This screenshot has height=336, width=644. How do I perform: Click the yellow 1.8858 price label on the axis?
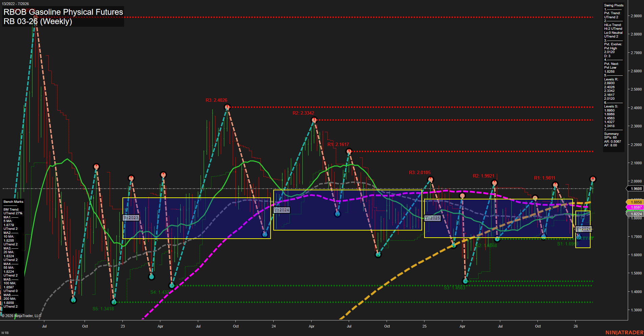pyautogui.click(x=635, y=202)
